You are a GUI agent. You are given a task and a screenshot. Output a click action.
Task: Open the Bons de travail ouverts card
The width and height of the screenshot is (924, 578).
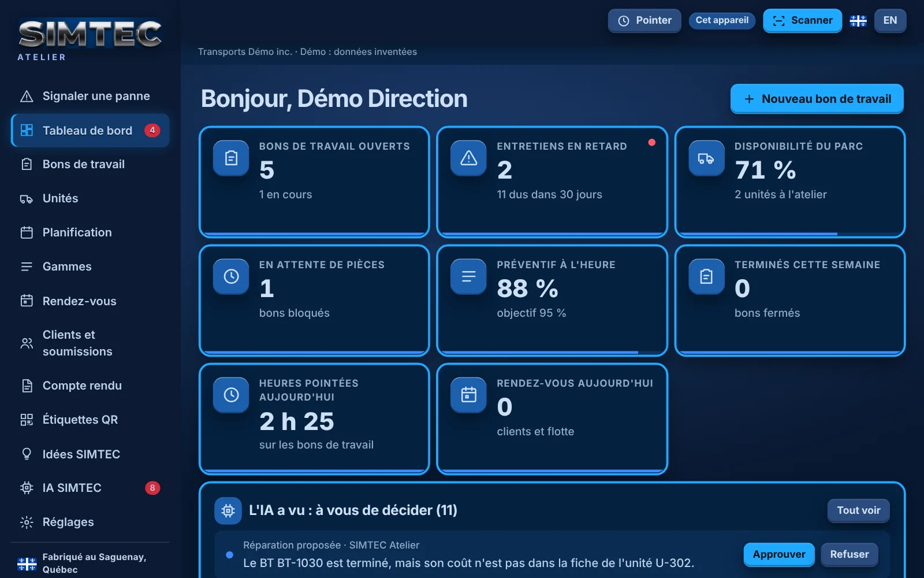tap(314, 181)
